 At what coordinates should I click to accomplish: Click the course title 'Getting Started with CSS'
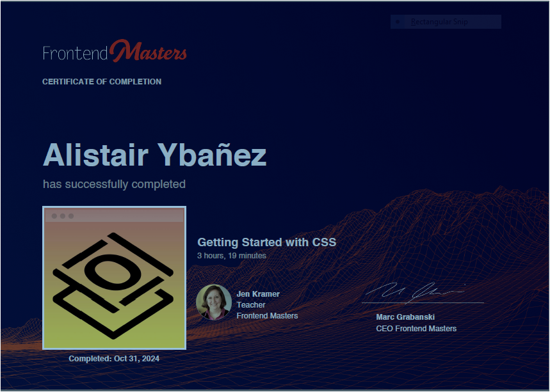coord(266,242)
